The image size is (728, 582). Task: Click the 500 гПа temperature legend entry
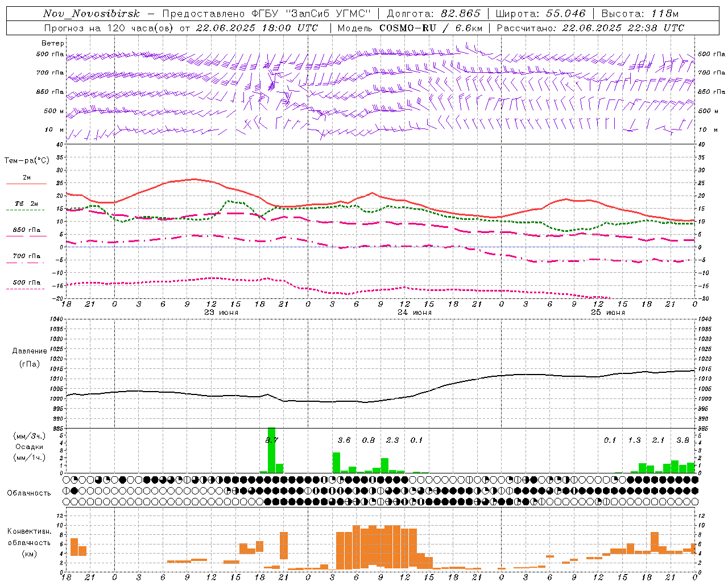[x=27, y=282]
